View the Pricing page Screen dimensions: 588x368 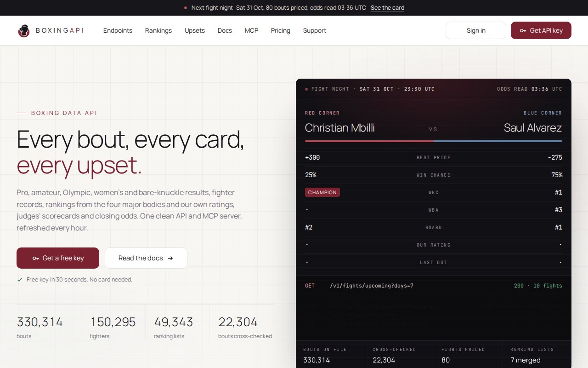pyautogui.click(x=281, y=30)
